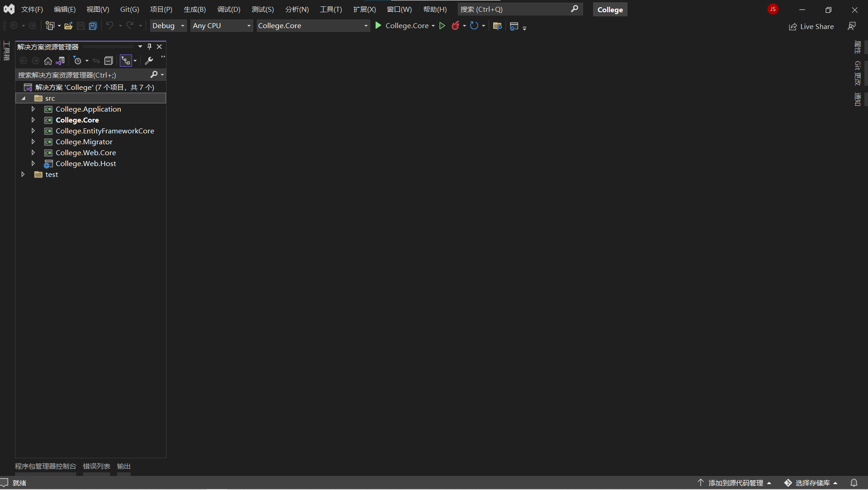Start debugging with the College.Core run button
The image size is (868, 490).
pos(402,26)
